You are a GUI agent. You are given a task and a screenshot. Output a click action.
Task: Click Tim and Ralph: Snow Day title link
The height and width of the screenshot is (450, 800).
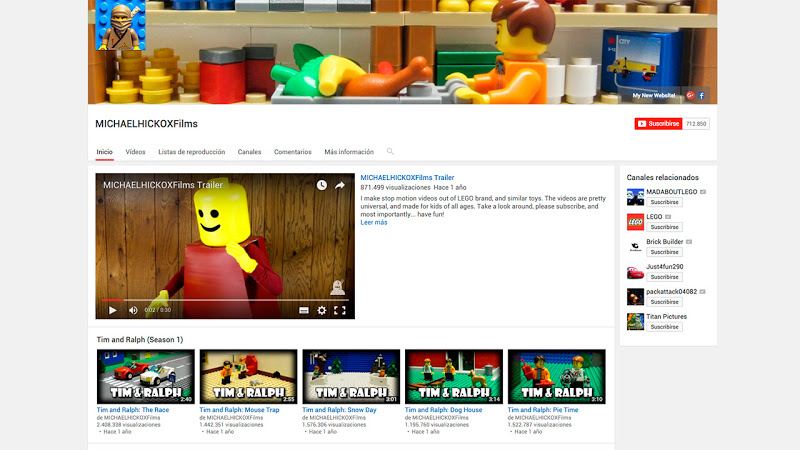point(339,410)
